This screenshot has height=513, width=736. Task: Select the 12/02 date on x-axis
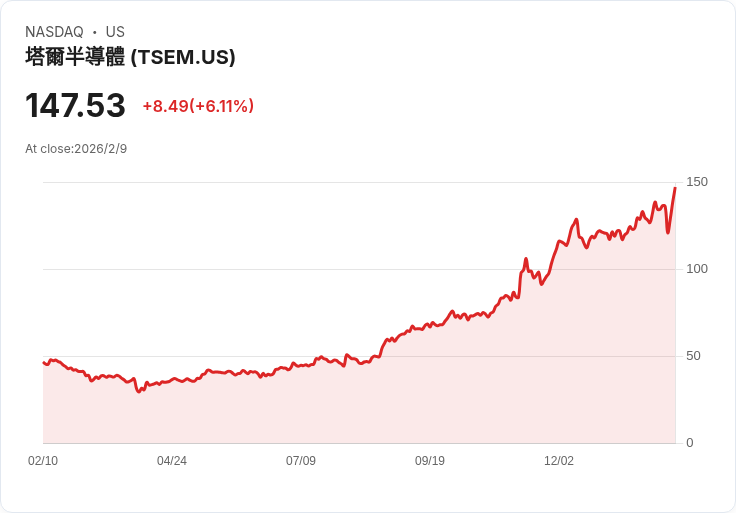pyautogui.click(x=559, y=461)
